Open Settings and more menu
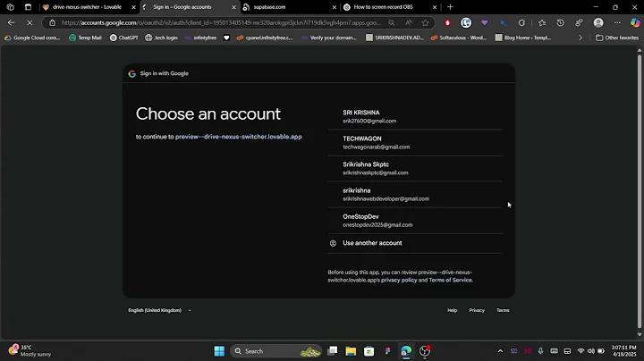 (617, 23)
